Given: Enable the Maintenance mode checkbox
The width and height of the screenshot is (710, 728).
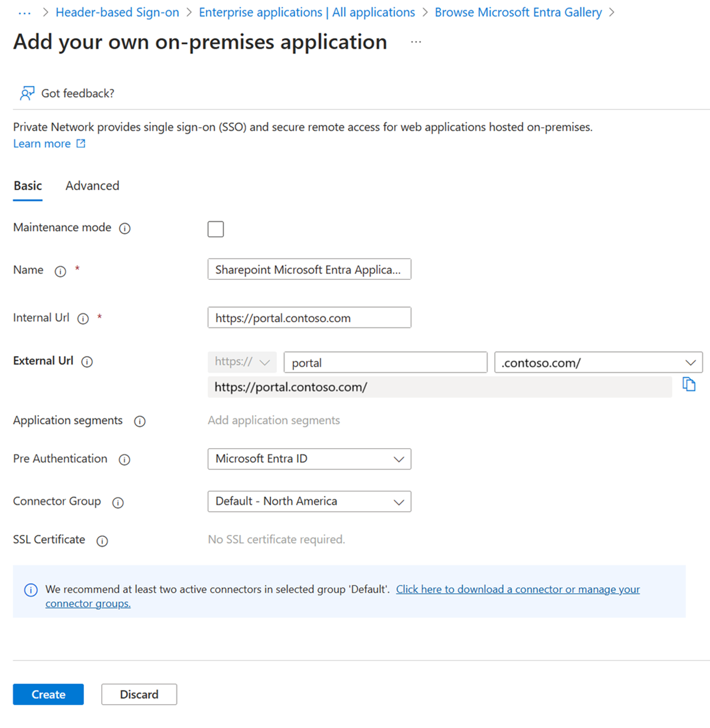Looking at the screenshot, I should (215, 229).
